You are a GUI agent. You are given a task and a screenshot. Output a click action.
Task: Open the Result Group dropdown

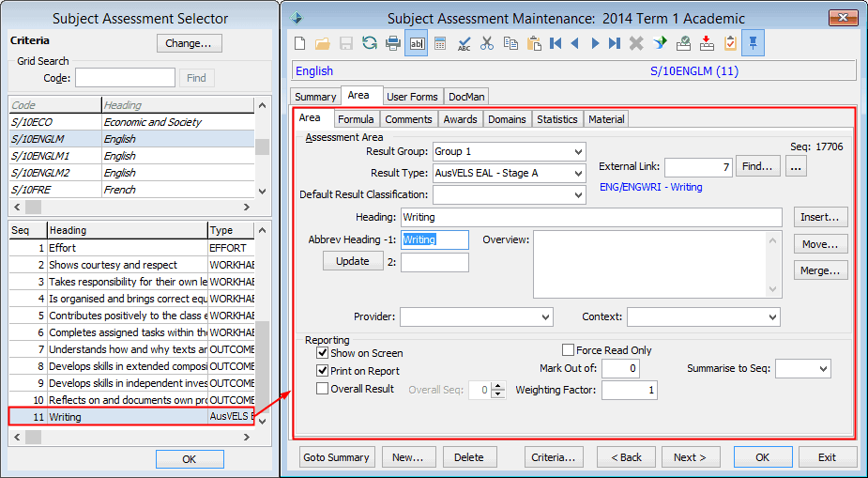(578, 152)
